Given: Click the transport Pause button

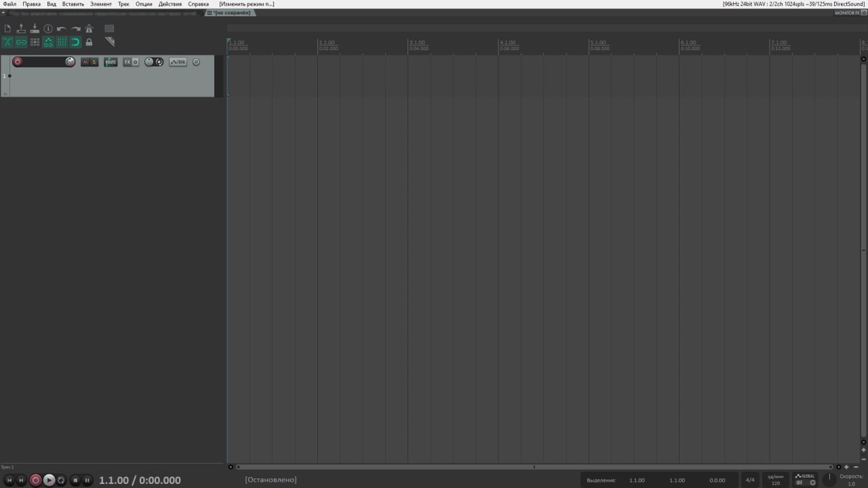Looking at the screenshot, I should tap(87, 480).
